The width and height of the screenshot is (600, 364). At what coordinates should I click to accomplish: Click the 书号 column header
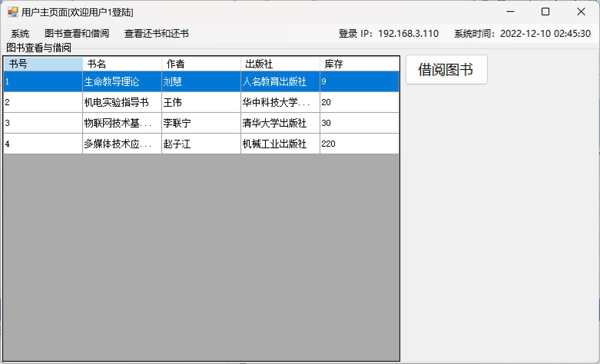43,64
